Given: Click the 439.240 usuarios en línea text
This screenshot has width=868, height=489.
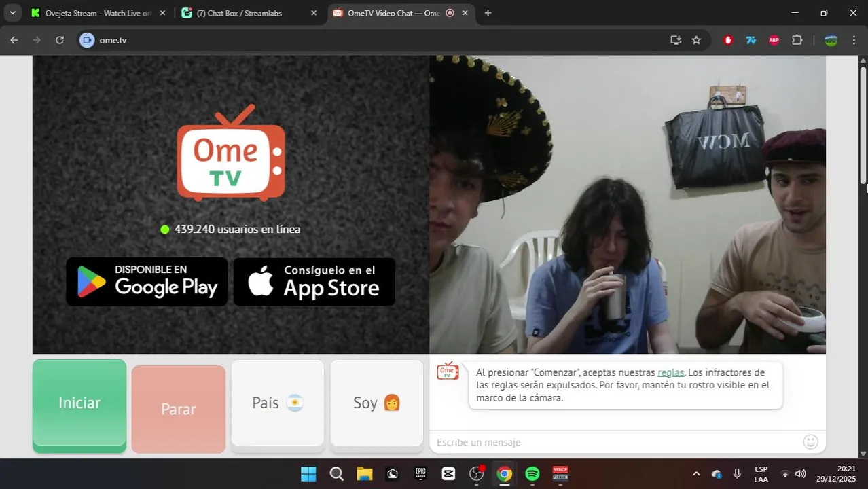Looking at the screenshot, I should point(237,230).
